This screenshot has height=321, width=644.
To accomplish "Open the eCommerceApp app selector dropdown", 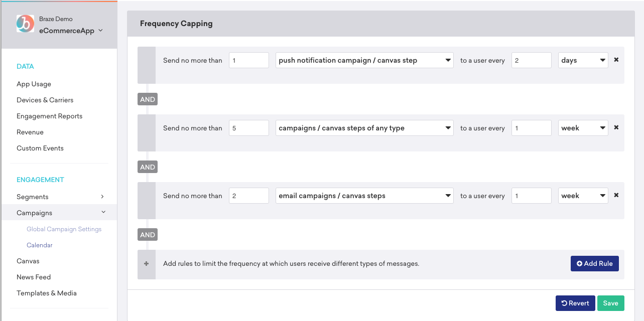I will coord(71,31).
